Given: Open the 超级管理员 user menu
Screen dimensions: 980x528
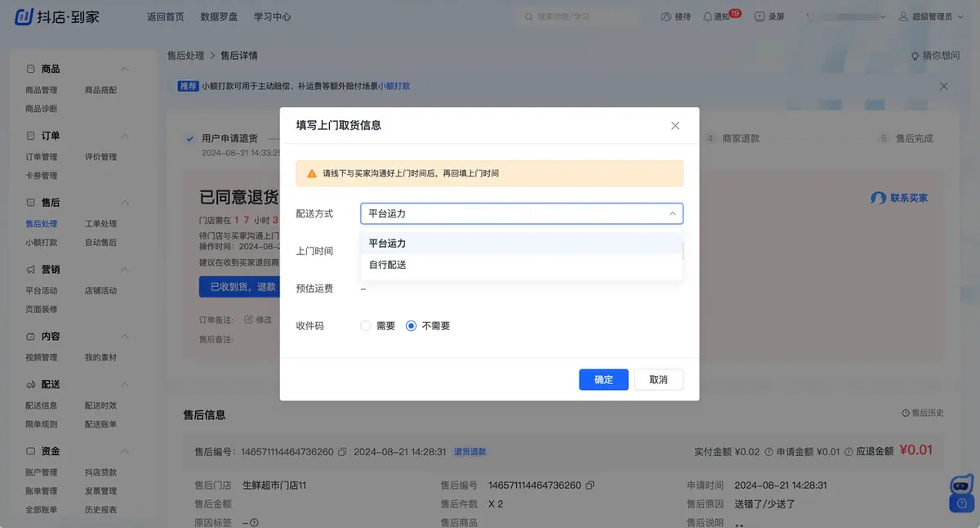Looking at the screenshot, I should 930,16.
